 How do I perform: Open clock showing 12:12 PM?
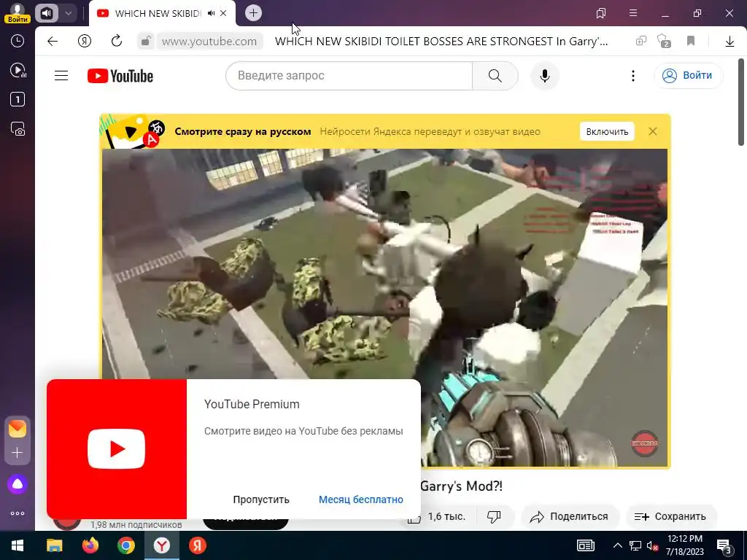coord(684,545)
